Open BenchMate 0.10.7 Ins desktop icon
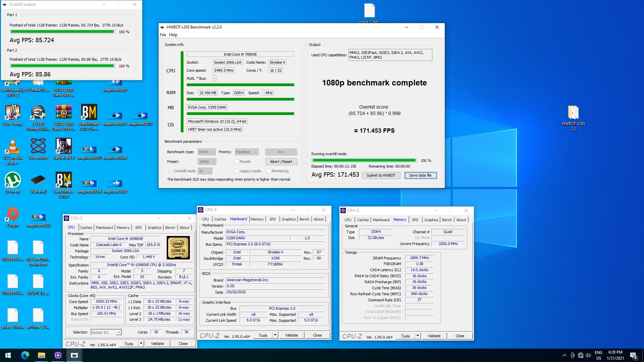The width and height of the screenshot is (644, 362). click(89, 117)
